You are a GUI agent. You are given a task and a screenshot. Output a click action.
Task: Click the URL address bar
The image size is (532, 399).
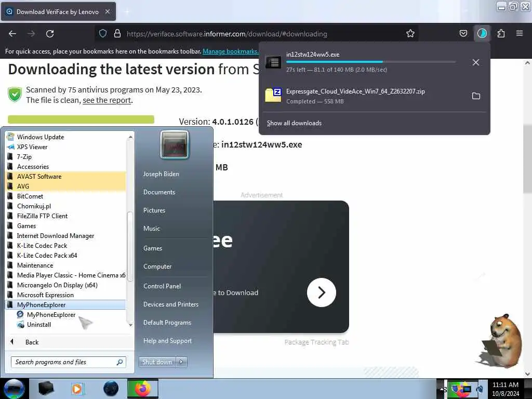256,34
